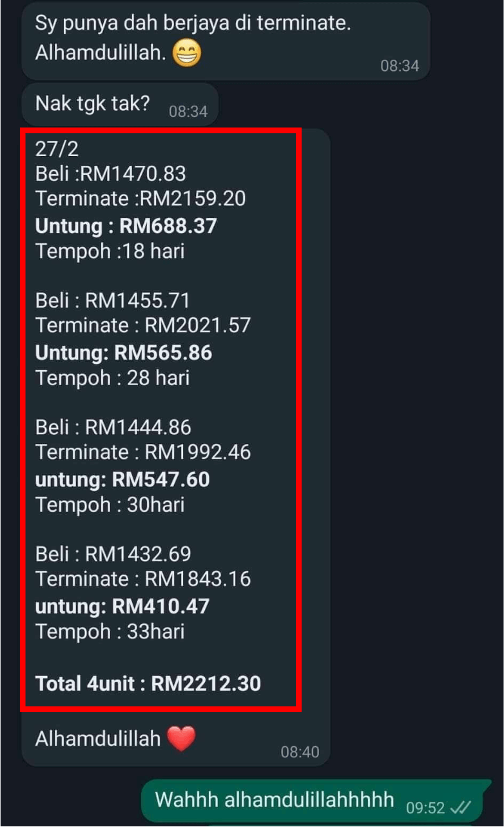Viewport: 504px width, 827px height.
Task: Tap the "untung: RM547.60" bold line
Action: click(x=122, y=479)
